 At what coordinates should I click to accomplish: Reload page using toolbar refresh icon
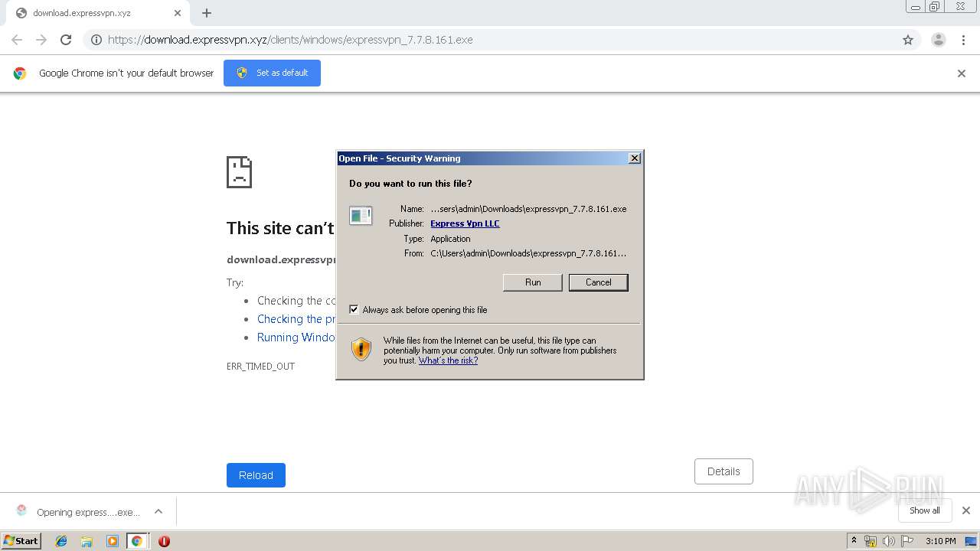pos(66,40)
